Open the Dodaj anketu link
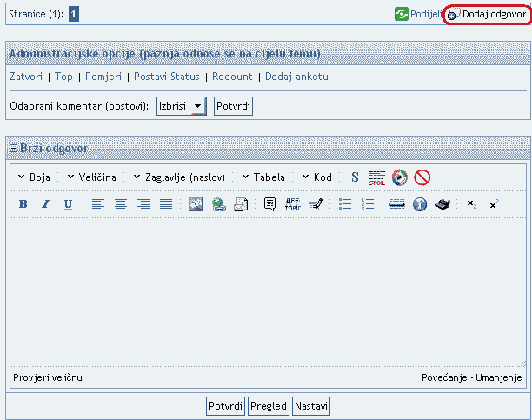 pyautogui.click(x=296, y=77)
